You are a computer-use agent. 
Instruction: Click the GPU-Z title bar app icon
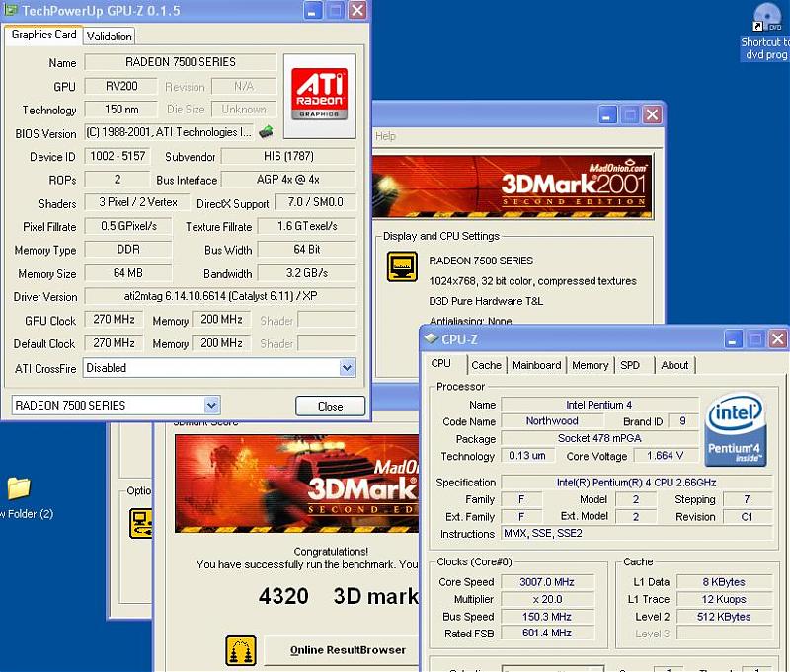pos(10,10)
